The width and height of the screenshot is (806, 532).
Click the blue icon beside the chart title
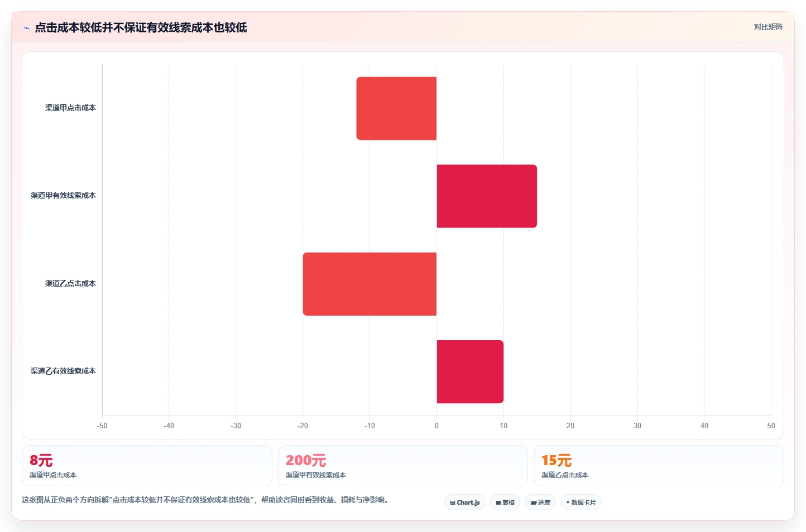point(26,28)
